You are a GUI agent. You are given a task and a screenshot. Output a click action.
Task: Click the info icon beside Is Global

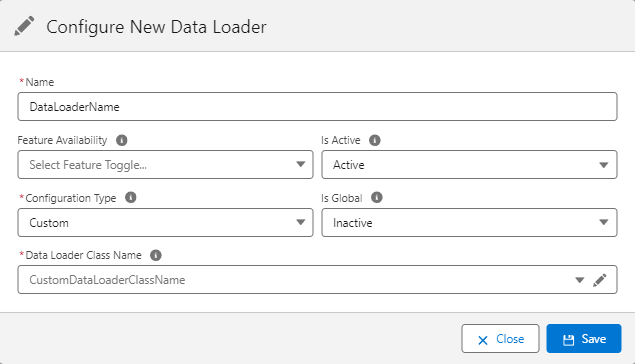click(x=377, y=198)
